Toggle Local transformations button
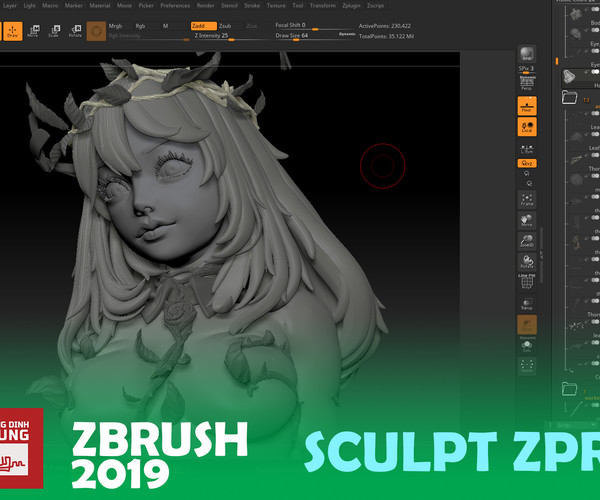Image resolution: width=600 pixels, height=500 pixels. pos(527,127)
